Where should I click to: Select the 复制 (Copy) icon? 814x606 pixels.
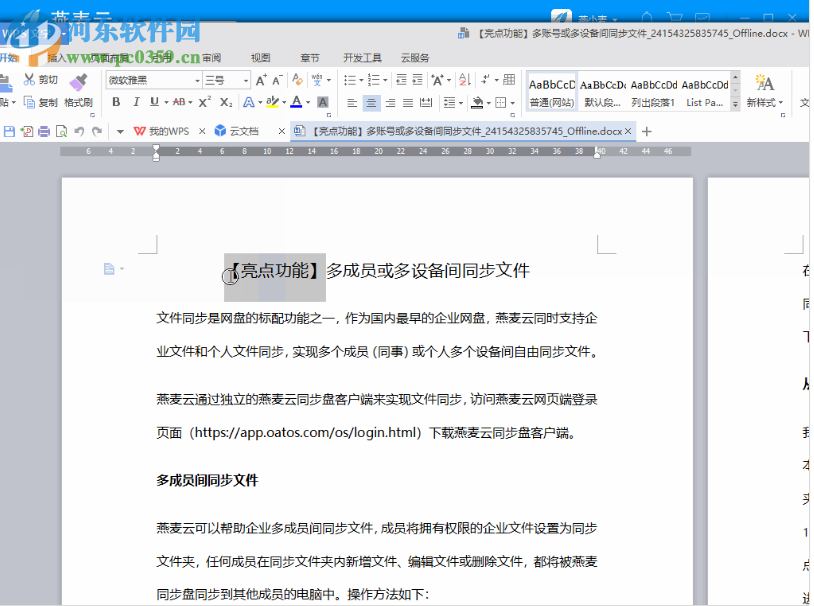coord(30,103)
